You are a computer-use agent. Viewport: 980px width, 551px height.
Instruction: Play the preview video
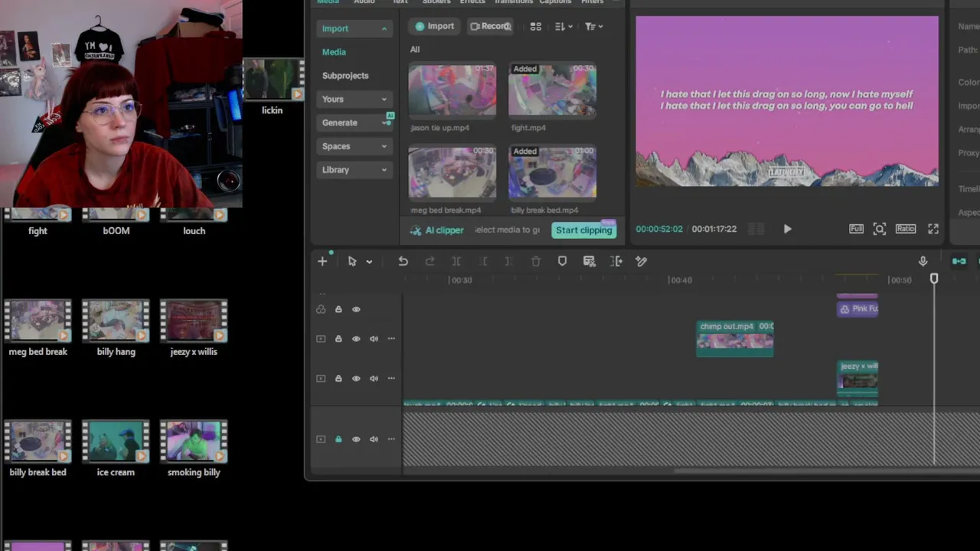(787, 229)
